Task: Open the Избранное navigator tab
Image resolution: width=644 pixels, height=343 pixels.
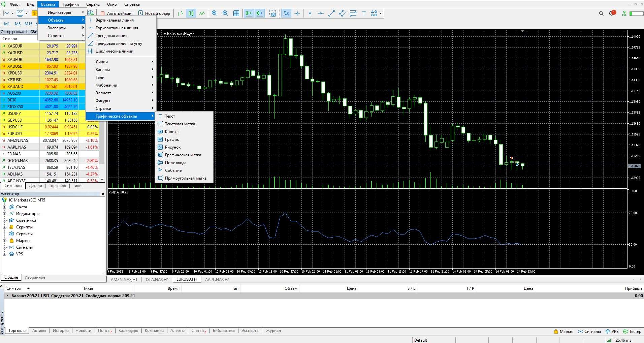Action: coord(35,277)
